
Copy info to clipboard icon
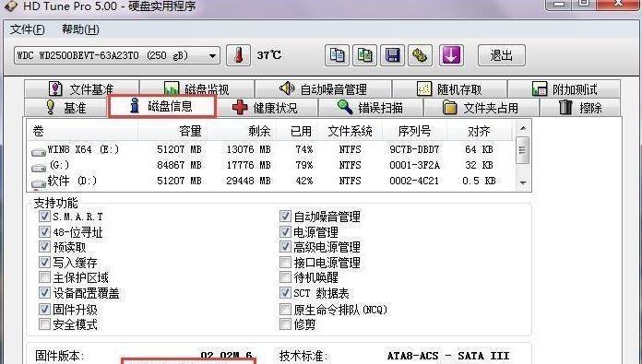(337, 55)
